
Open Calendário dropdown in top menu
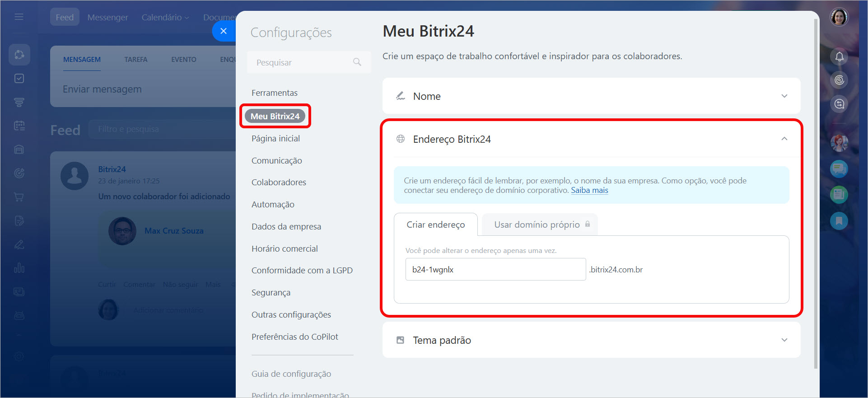click(x=165, y=17)
